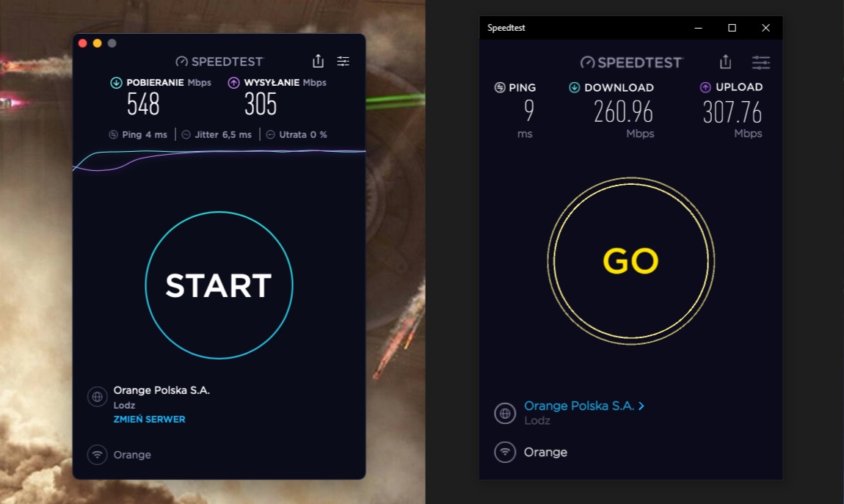Open settings sliders icon in the Windows Speedtest app
The width and height of the screenshot is (844, 504).
[760, 62]
